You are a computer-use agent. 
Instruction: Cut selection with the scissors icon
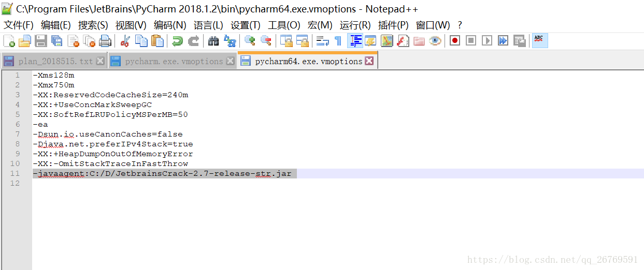[x=125, y=41]
